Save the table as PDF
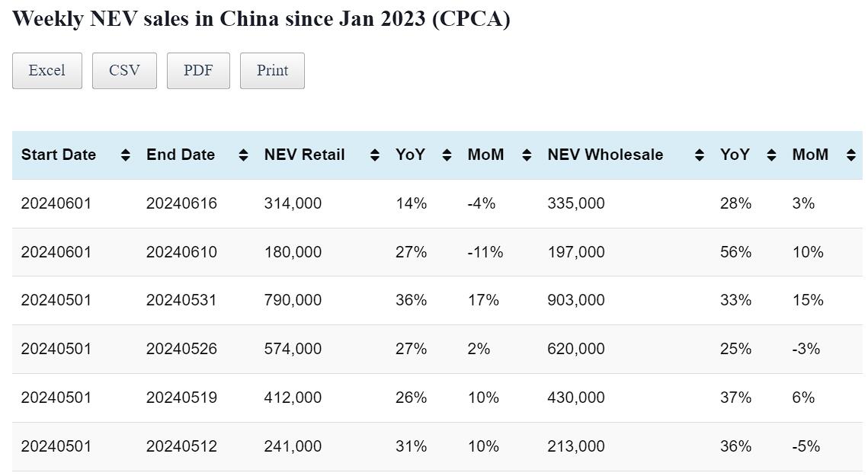Viewport: 868px width, 476px height. (x=198, y=71)
